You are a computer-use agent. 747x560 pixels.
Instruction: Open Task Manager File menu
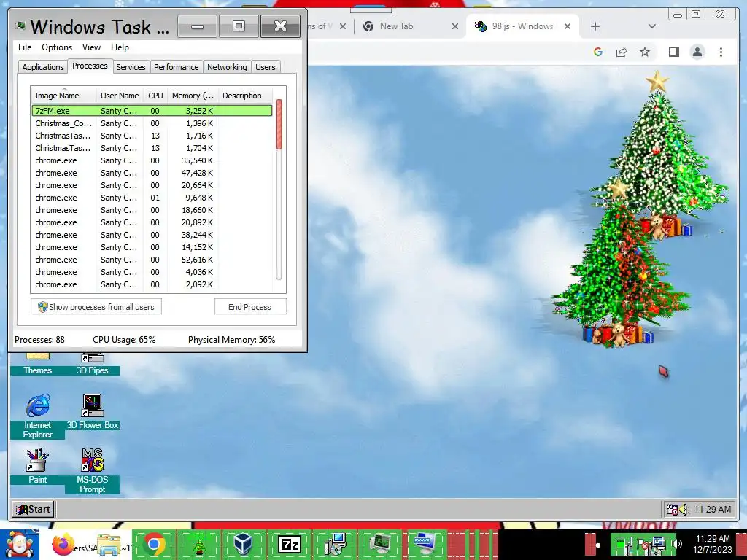[x=25, y=47]
